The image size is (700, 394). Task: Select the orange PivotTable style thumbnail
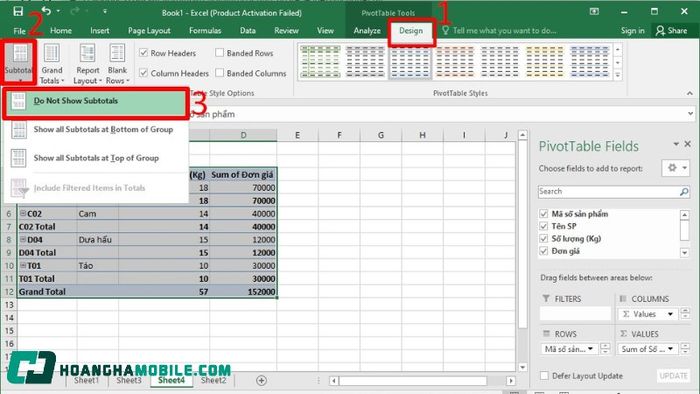pos(454,61)
